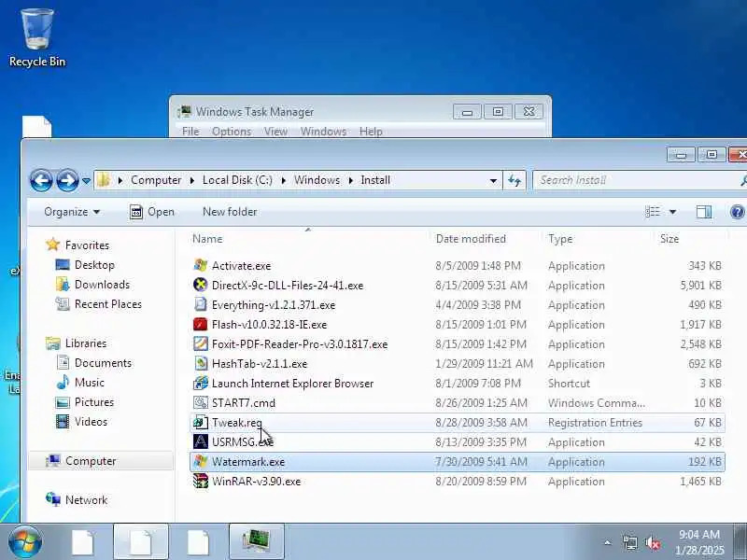Sort files by the Name column

tap(308, 239)
